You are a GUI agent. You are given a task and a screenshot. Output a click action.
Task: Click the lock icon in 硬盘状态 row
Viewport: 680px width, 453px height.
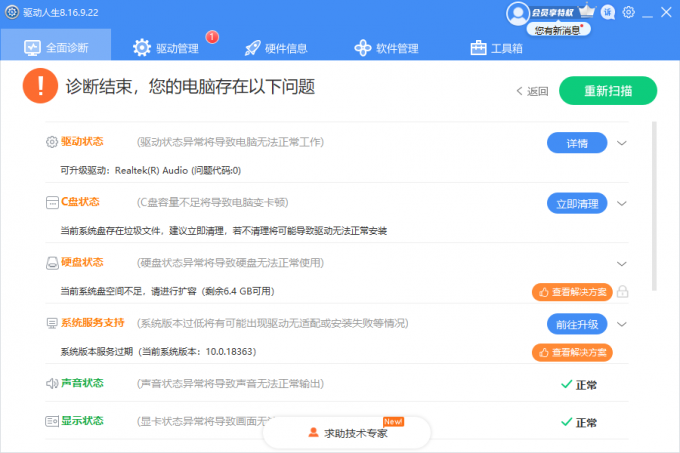[x=622, y=292]
